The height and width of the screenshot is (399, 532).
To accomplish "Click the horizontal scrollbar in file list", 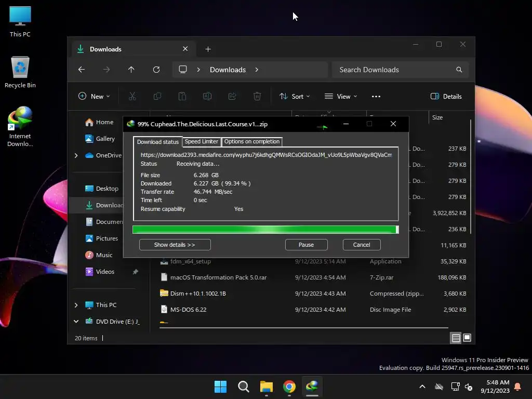I will [303, 328].
